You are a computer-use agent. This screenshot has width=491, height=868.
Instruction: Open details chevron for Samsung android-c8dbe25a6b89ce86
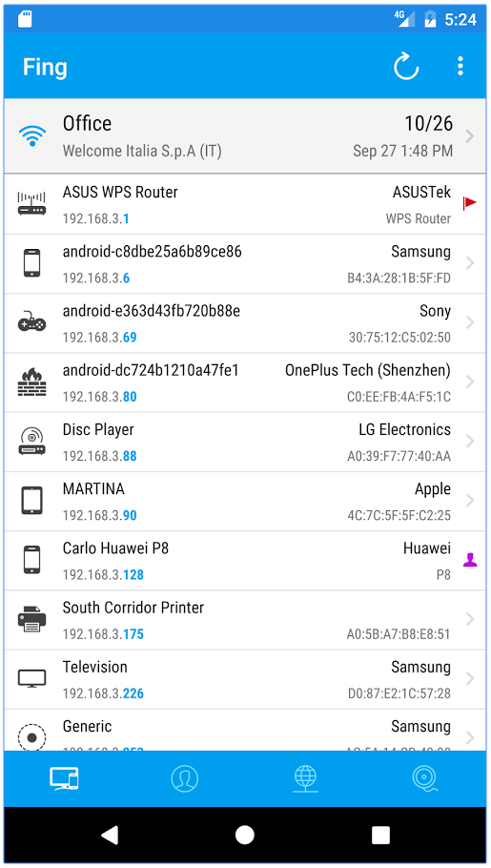pyautogui.click(x=470, y=263)
